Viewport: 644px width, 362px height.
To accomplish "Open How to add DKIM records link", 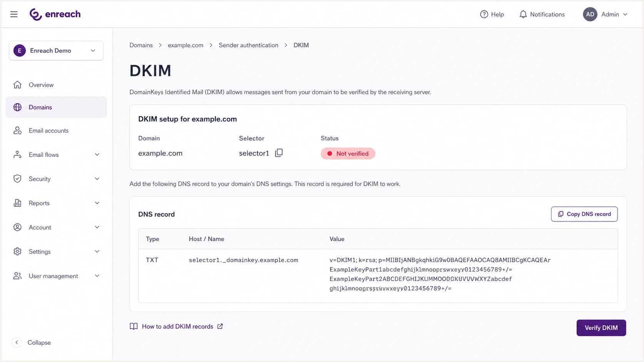I will coord(178,326).
